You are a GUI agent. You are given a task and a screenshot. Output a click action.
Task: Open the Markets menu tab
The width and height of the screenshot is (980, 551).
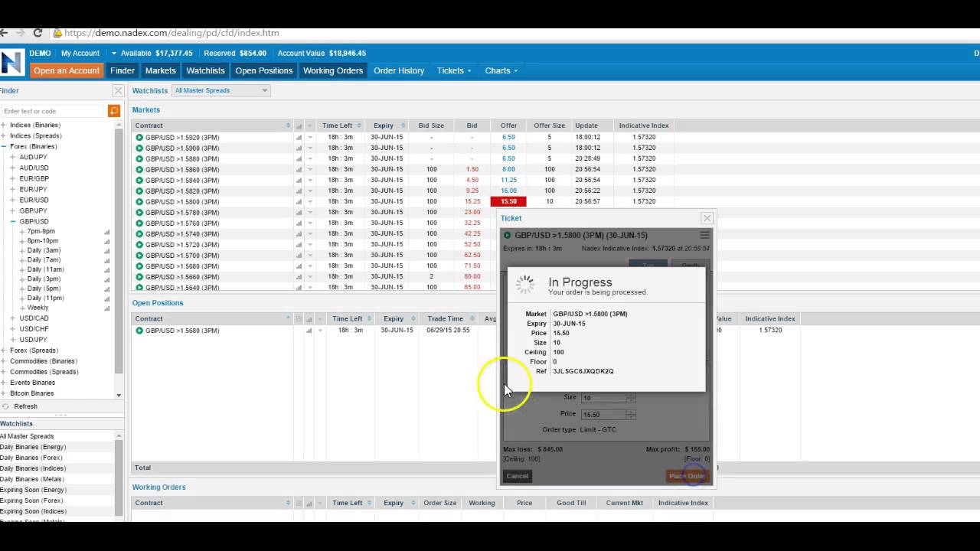click(160, 70)
